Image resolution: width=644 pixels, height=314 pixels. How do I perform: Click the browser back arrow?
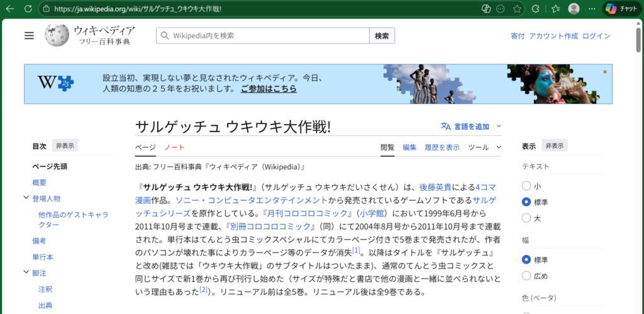point(9,9)
